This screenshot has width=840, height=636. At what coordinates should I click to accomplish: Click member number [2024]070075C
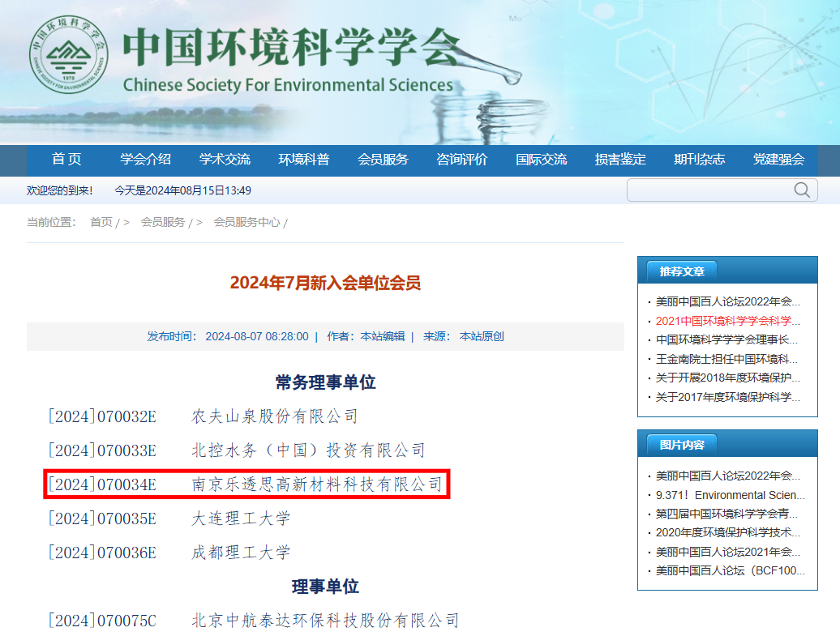(x=102, y=621)
